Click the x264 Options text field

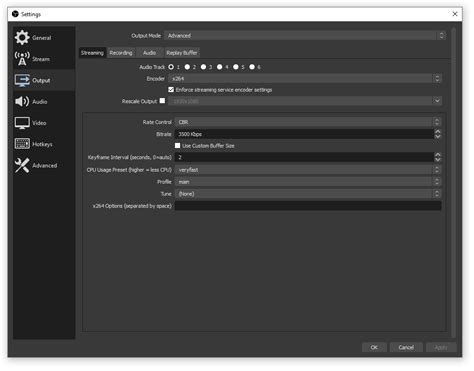(x=308, y=206)
